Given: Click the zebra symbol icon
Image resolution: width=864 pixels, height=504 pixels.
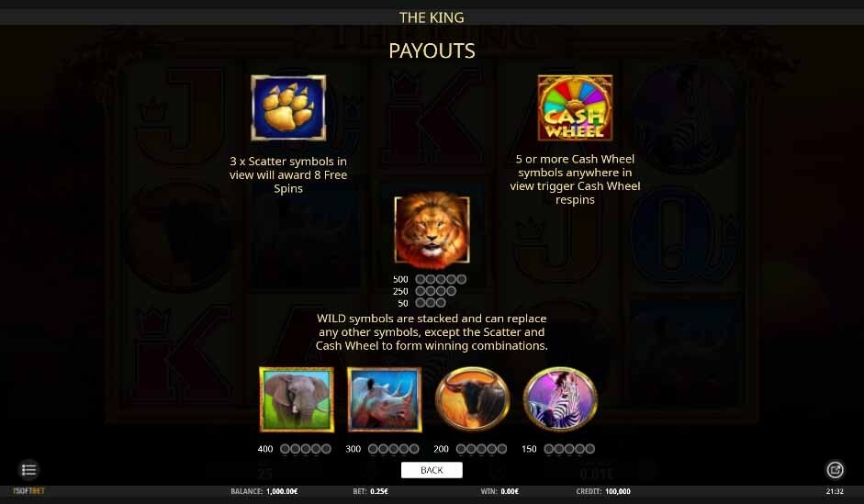Looking at the screenshot, I should 560,398.
